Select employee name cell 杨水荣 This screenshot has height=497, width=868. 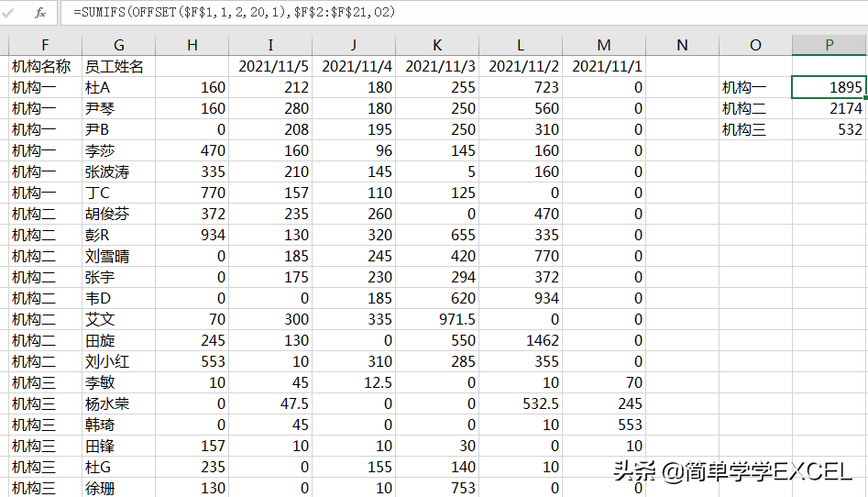(118, 403)
